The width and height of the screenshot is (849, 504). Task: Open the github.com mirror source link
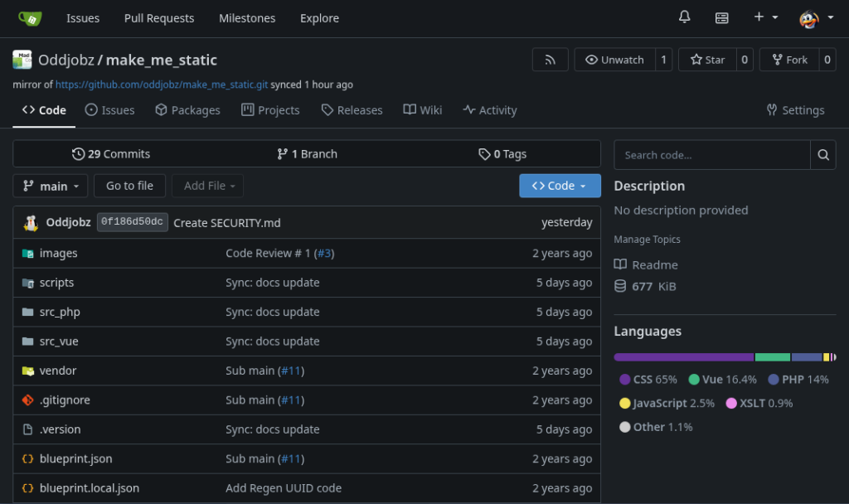click(161, 85)
